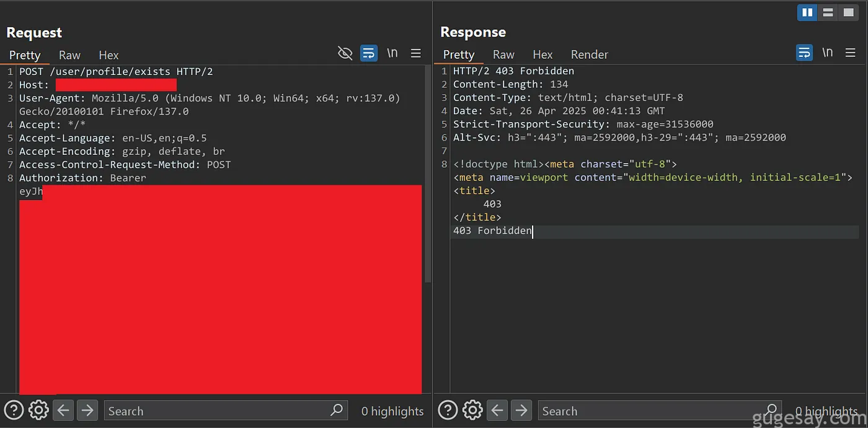Open Request panel hamburger options menu
The width and height of the screenshot is (868, 428).
[x=416, y=53]
